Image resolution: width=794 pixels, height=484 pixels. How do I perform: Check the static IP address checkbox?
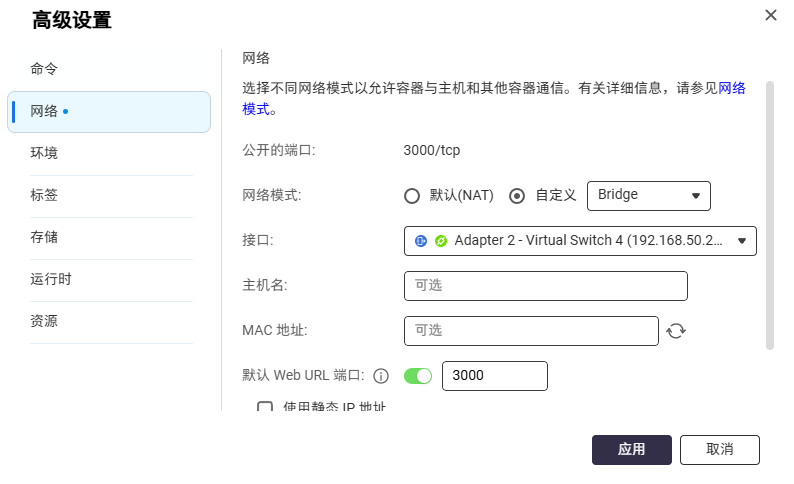click(265, 406)
